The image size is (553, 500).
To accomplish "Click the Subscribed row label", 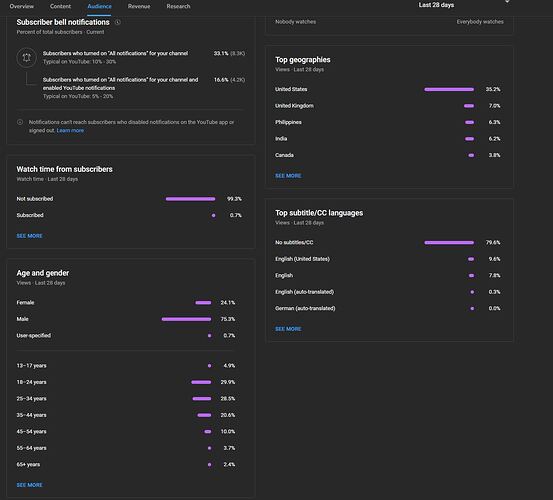I will point(30,215).
